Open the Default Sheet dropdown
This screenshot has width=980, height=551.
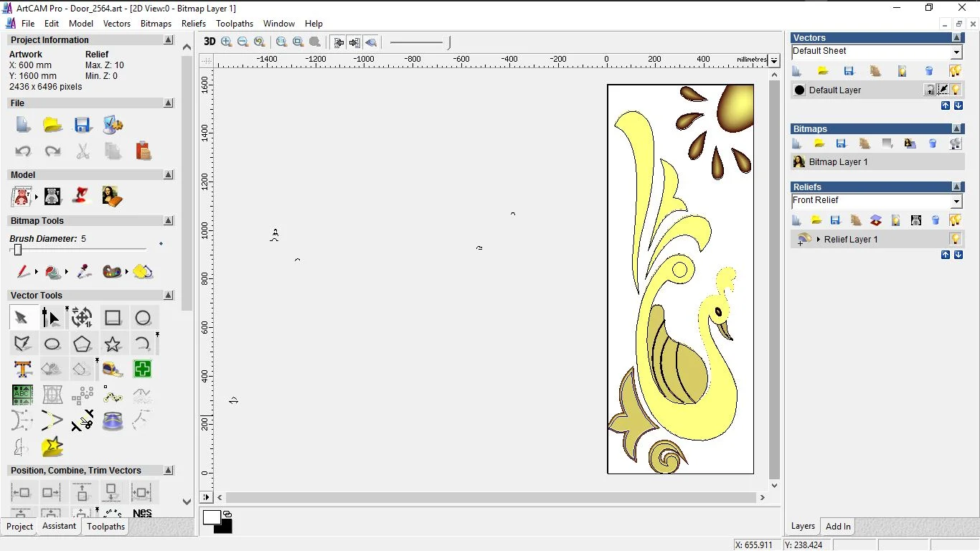coord(956,52)
